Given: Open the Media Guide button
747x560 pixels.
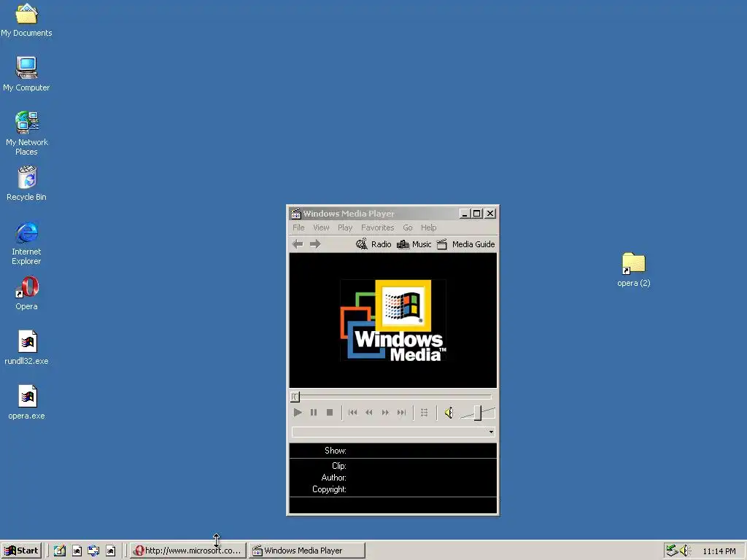Looking at the screenshot, I should (466, 244).
